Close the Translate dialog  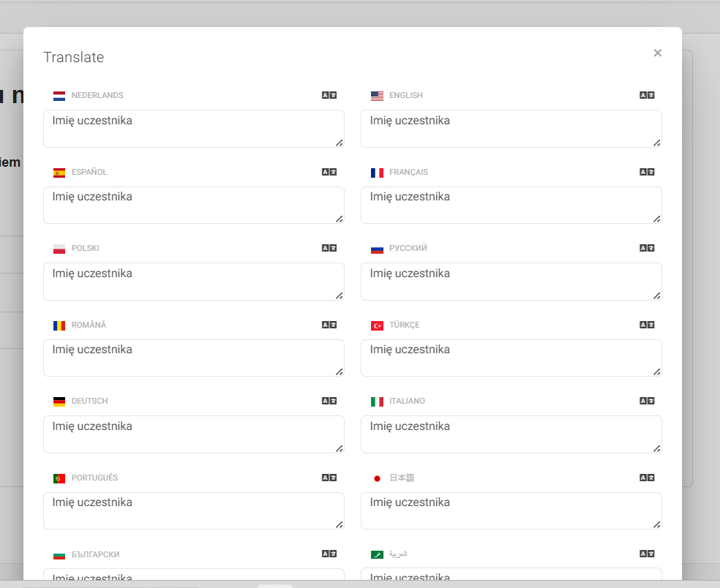point(657,53)
